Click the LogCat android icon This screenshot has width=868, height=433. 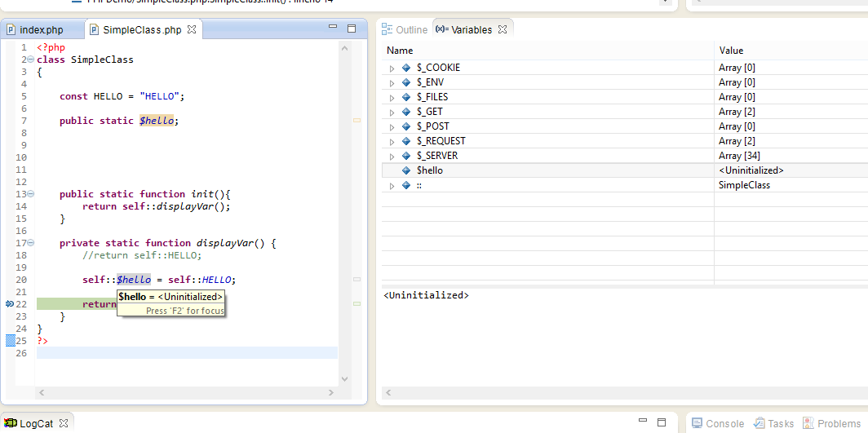coord(11,423)
